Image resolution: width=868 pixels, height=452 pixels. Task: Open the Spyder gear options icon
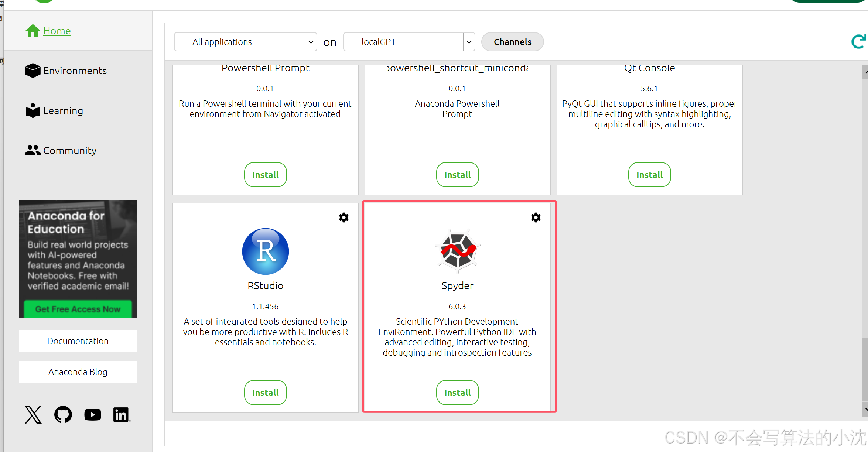(x=536, y=218)
